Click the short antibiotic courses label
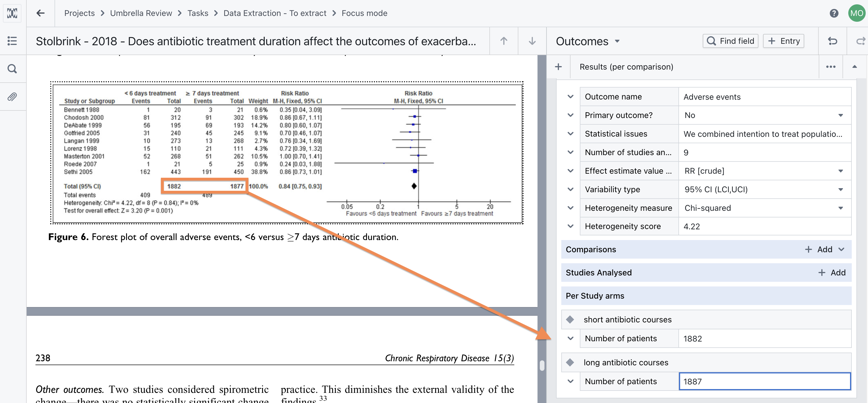The width and height of the screenshot is (868, 403). click(x=627, y=320)
